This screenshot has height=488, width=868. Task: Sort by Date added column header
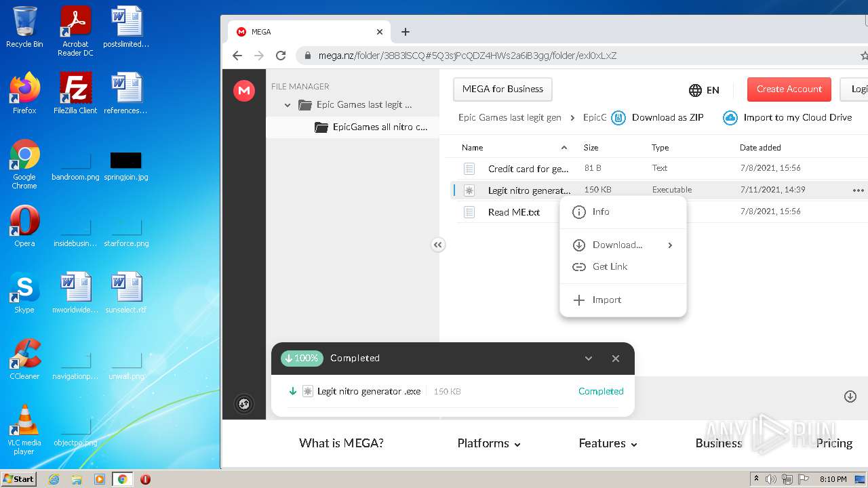[760, 148]
